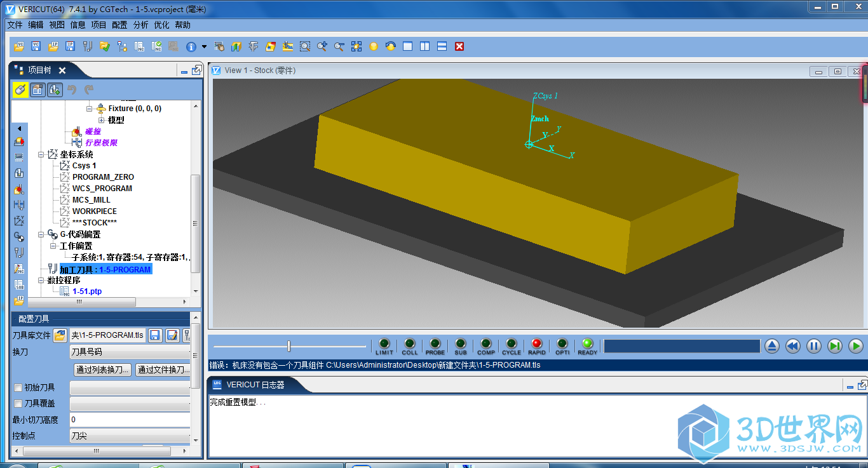Collapse the 坐标系统 tree node
Screen dimensions: 868x468
pyautogui.click(x=41, y=154)
